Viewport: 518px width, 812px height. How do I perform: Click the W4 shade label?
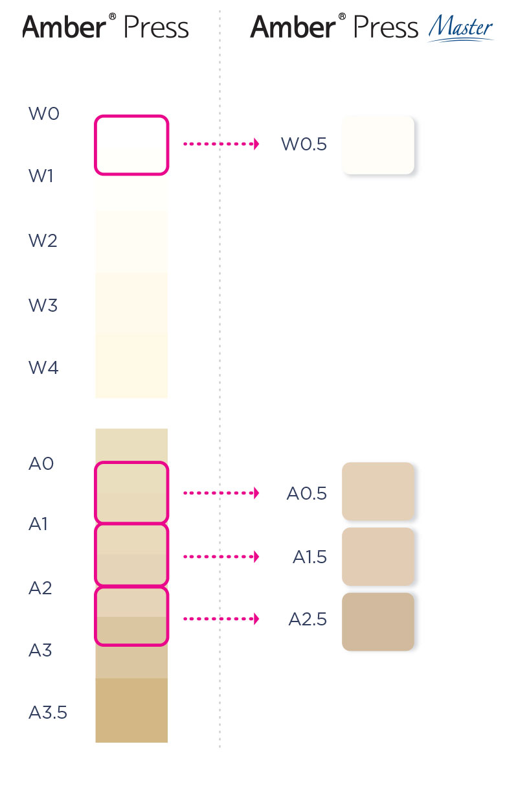tap(43, 368)
